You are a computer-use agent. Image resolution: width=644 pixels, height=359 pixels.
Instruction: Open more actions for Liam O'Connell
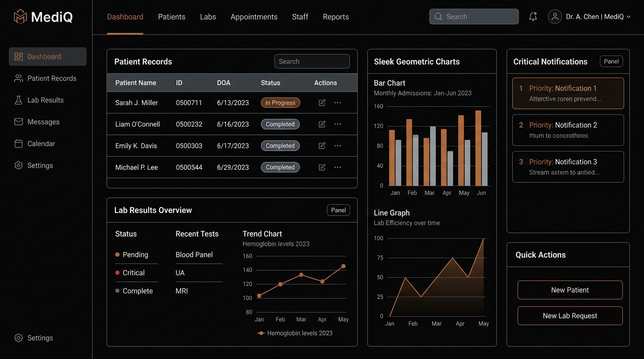click(338, 124)
